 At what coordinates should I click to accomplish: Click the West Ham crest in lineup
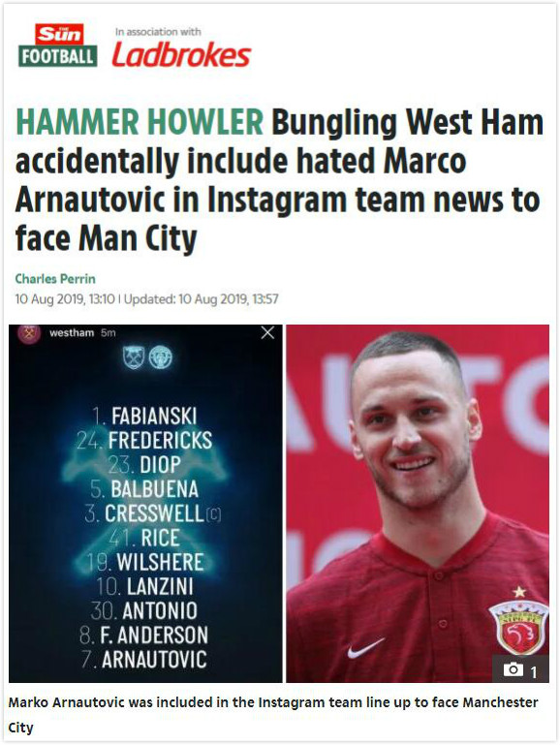pos(134,357)
